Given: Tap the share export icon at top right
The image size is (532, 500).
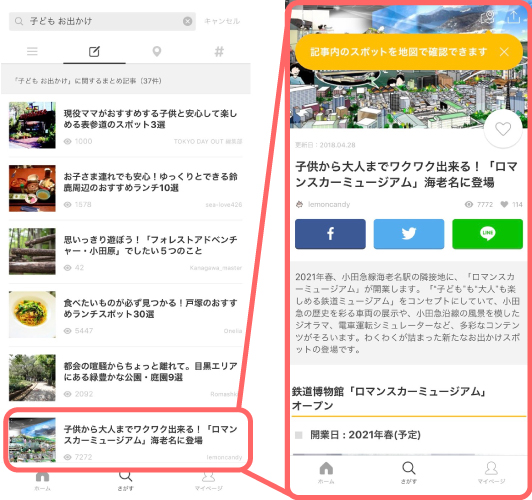Looking at the screenshot, I should pos(513,17).
